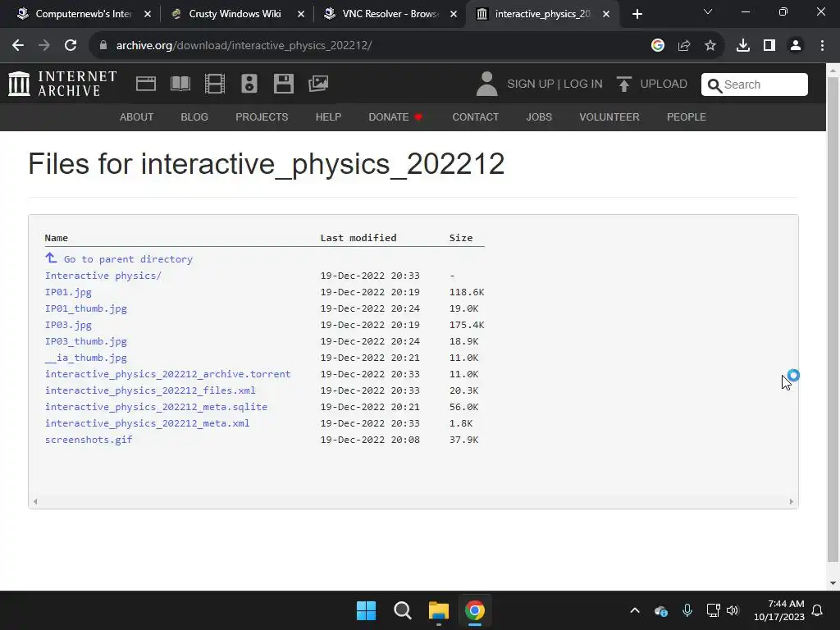Open the PROJECTS menu item
This screenshot has height=630, width=840.
pos(262,116)
